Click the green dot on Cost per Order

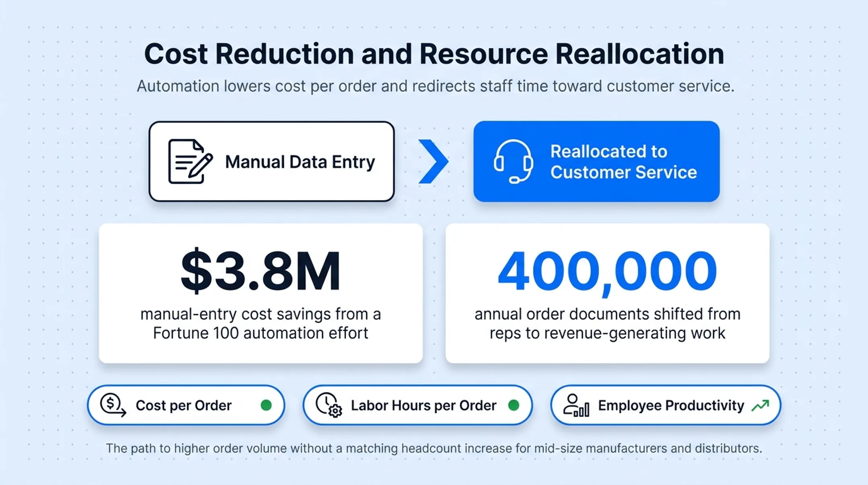266,405
